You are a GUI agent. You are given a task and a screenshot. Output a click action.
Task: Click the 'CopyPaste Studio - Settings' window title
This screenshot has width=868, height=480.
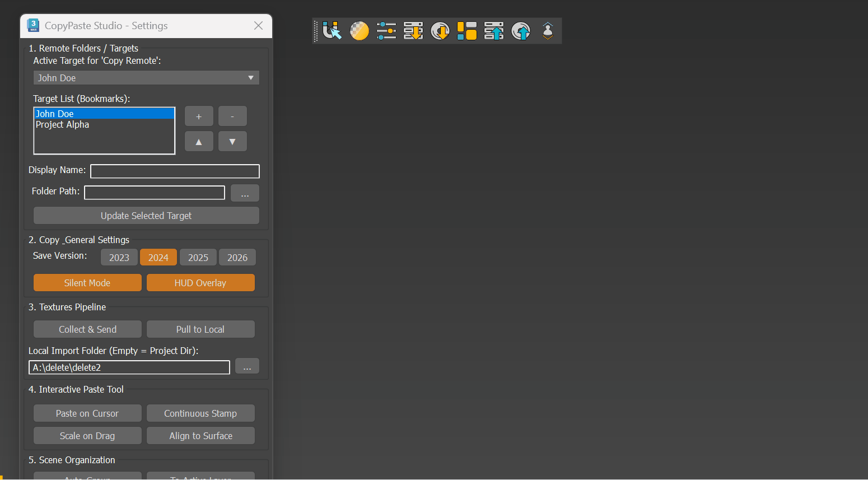106,26
